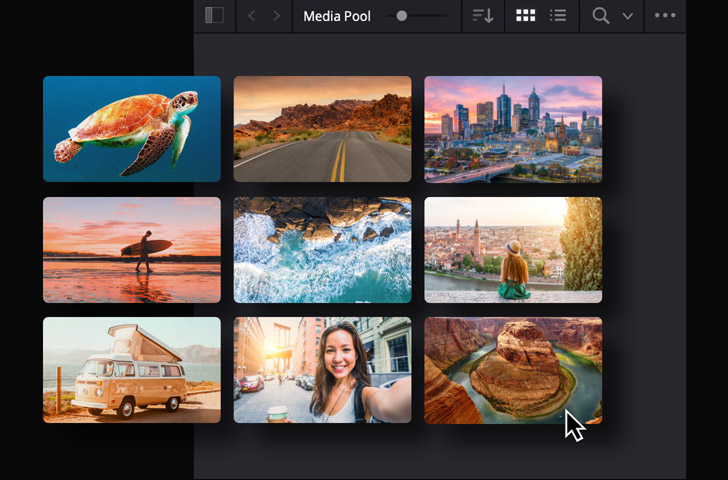Image resolution: width=728 pixels, height=480 pixels.
Task: Select the Horseshoe Bend canyon clip
Action: click(x=513, y=370)
